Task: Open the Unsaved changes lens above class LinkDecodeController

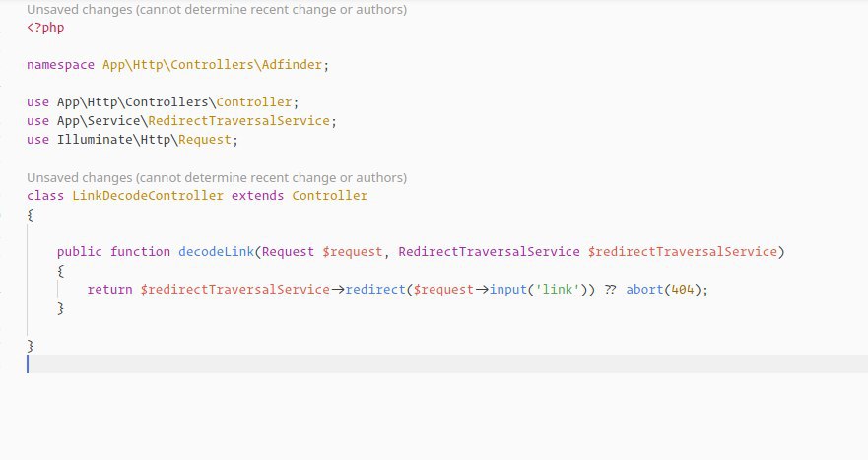Action: 217,177
